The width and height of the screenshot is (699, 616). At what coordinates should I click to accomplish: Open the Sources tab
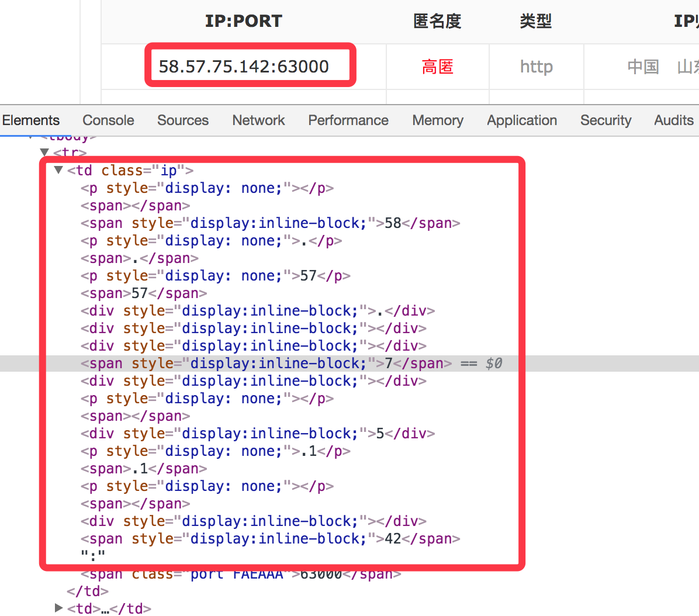pos(182,120)
